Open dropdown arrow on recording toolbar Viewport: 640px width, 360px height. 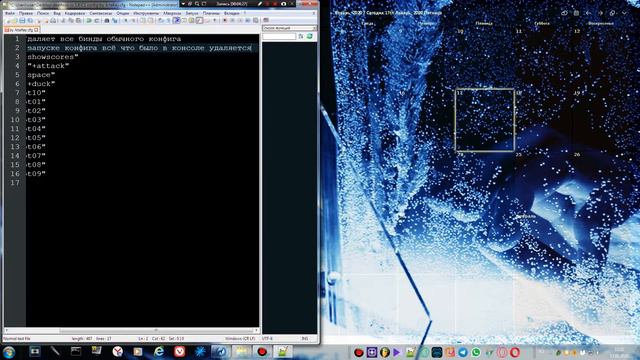[x=183, y=4]
